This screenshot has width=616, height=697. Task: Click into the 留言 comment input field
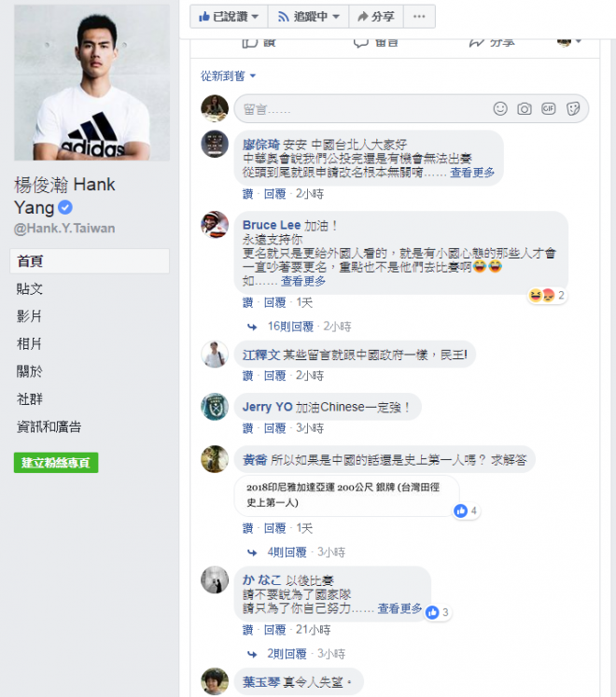pyautogui.click(x=359, y=108)
